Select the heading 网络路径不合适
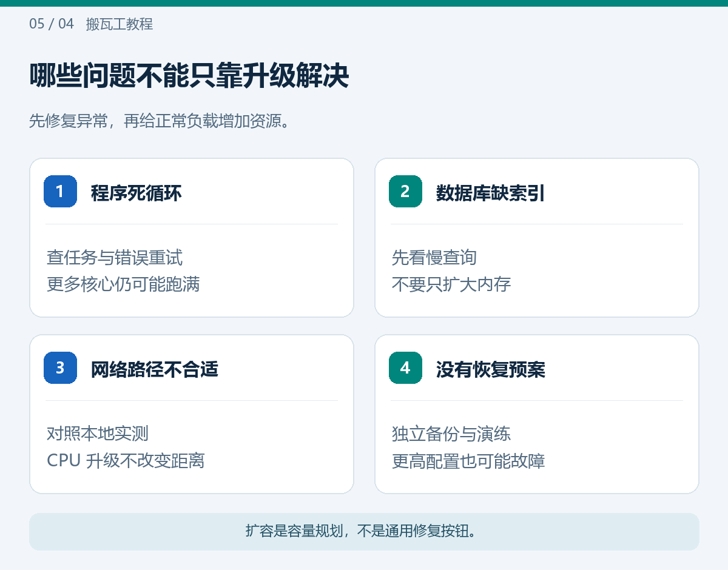The image size is (728, 570). coord(154,369)
